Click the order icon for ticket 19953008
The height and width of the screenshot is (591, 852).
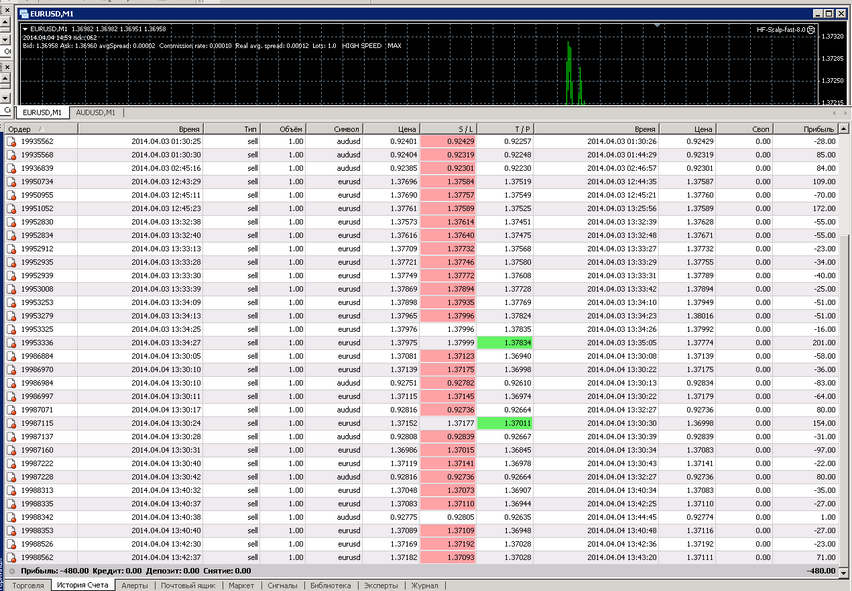pyautogui.click(x=11, y=290)
